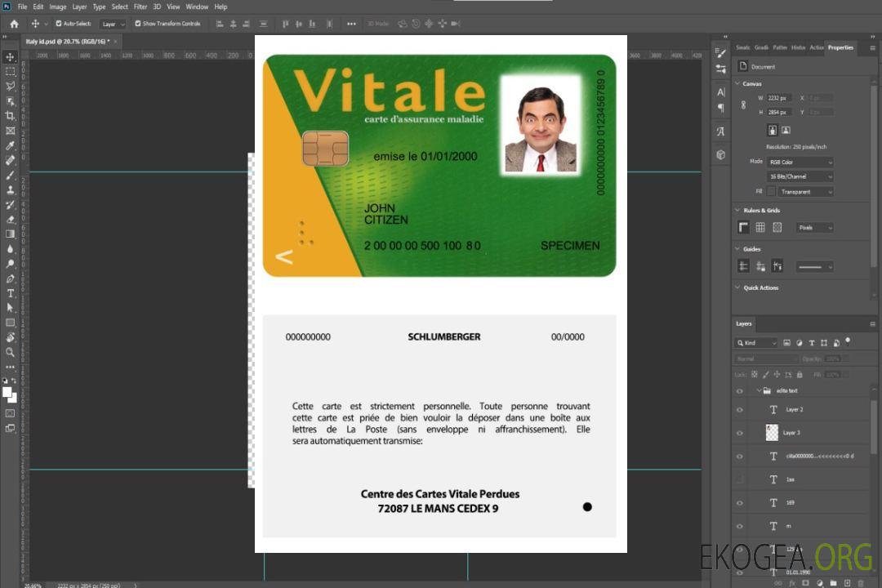
Task: Select the Eyedropper tool
Action: 10,145
